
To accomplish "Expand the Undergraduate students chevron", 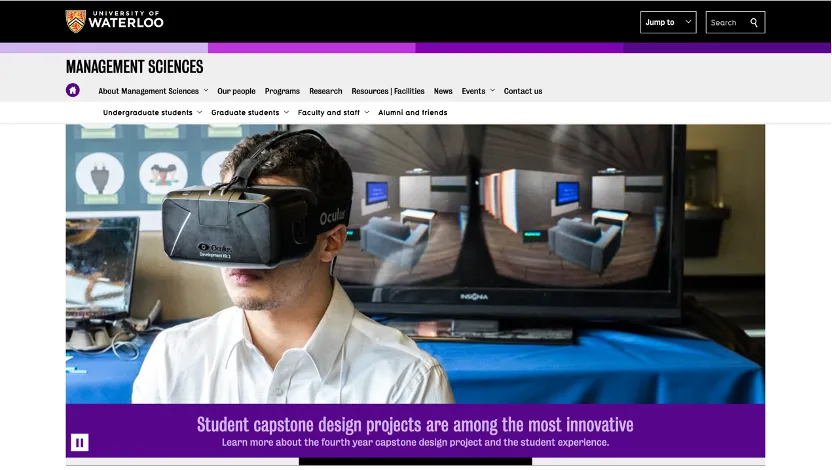I will 200,113.
